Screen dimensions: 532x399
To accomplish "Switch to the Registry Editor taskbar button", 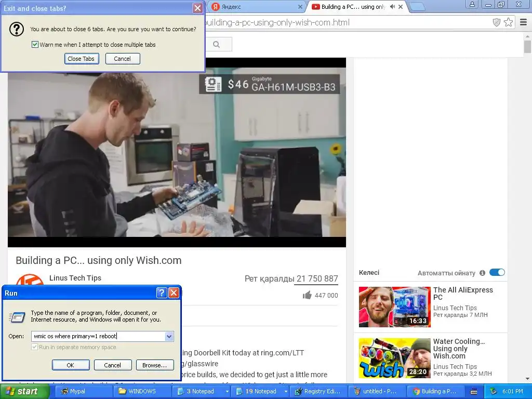I will 320,392.
